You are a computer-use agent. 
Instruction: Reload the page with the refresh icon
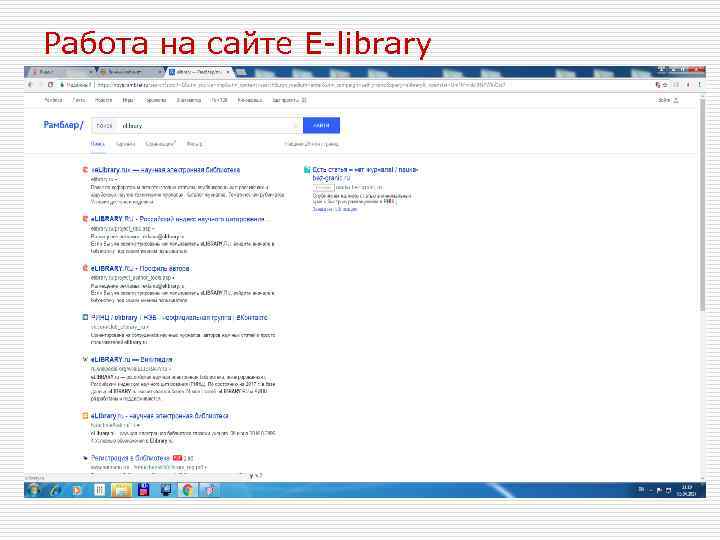point(51,85)
